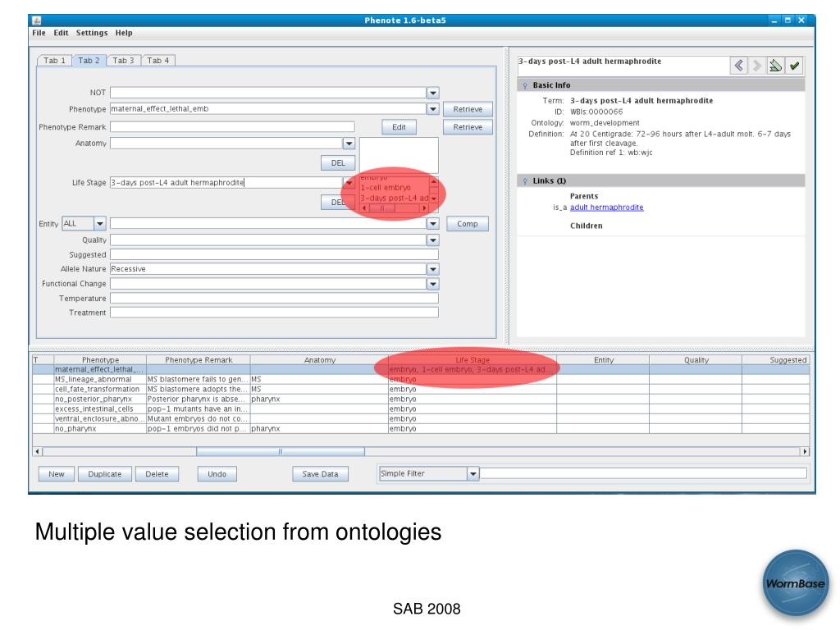
Task: Select the ventral_enclosure_abno... table row
Action: [421, 419]
